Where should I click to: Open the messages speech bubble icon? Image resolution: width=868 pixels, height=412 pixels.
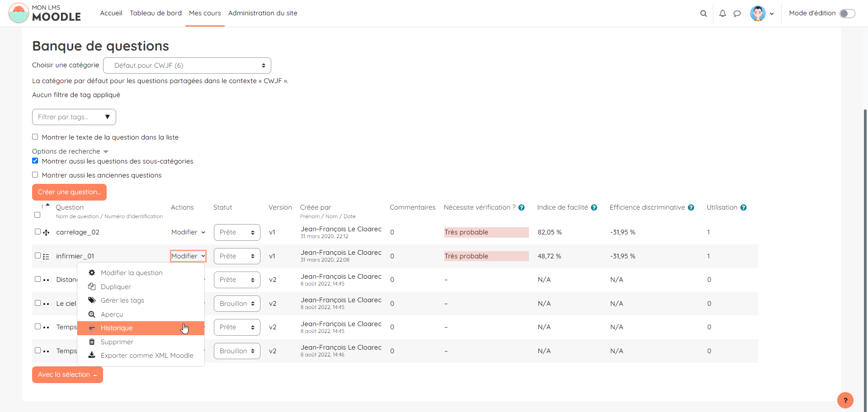tap(737, 14)
